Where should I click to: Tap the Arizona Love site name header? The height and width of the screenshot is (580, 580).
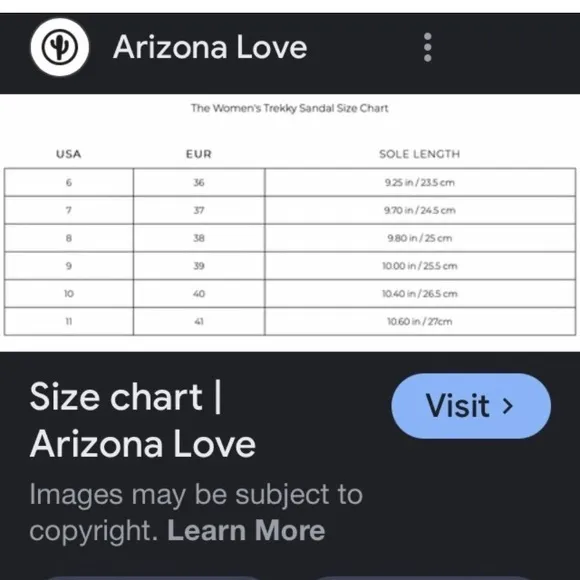pyautogui.click(x=210, y=47)
